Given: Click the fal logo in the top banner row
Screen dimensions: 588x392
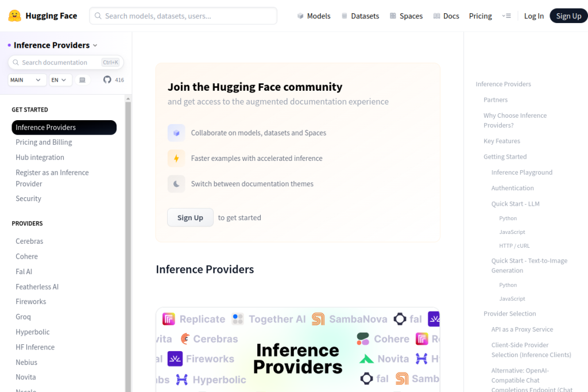Looking at the screenshot, I should click(x=400, y=319).
